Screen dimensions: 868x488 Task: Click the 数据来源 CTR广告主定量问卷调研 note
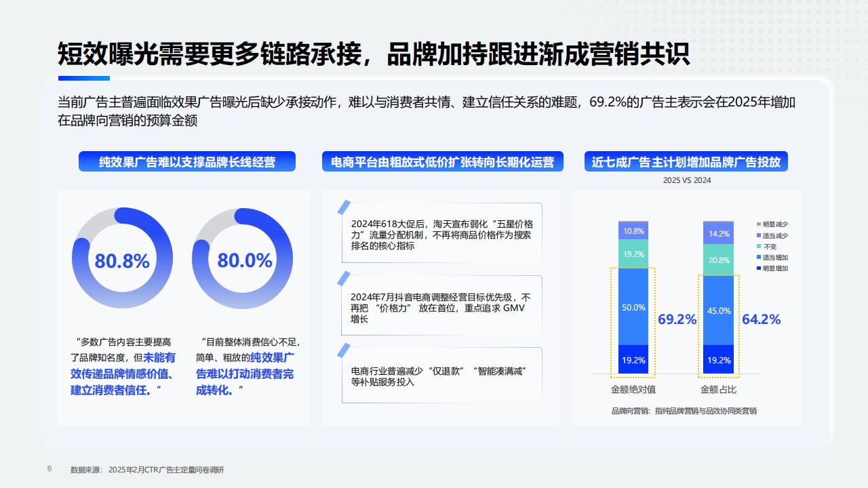click(147, 470)
